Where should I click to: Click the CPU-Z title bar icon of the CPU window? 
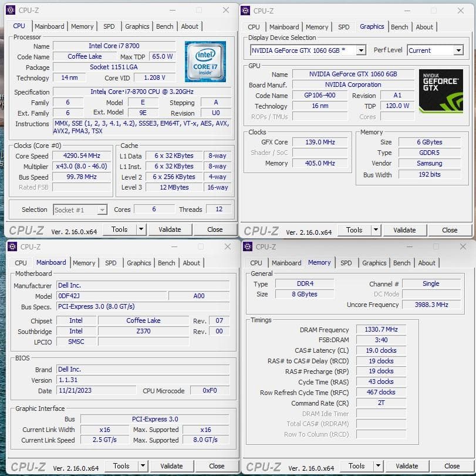pyautogui.click(x=12, y=10)
